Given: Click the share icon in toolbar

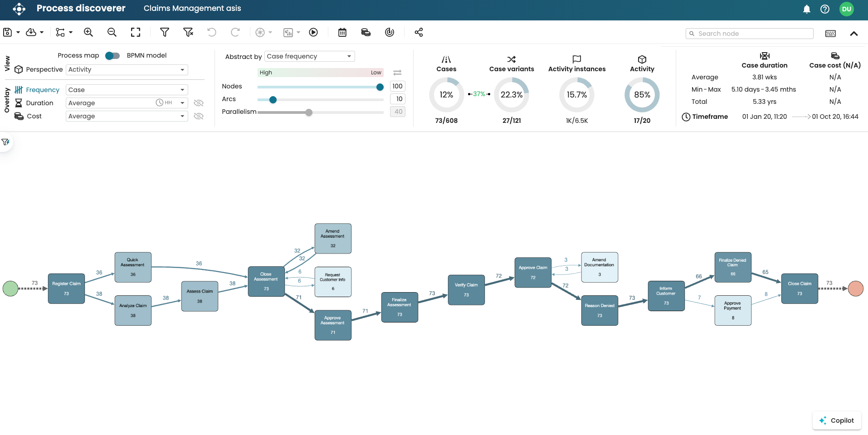Looking at the screenshot, I should [x=419, y=32].
